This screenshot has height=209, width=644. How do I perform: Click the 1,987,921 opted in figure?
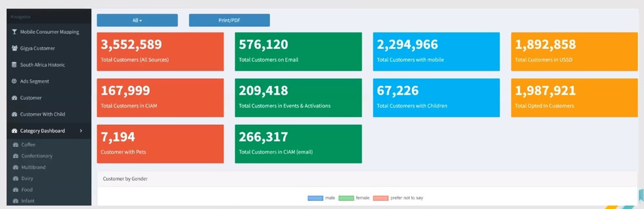tap(545, 91)
